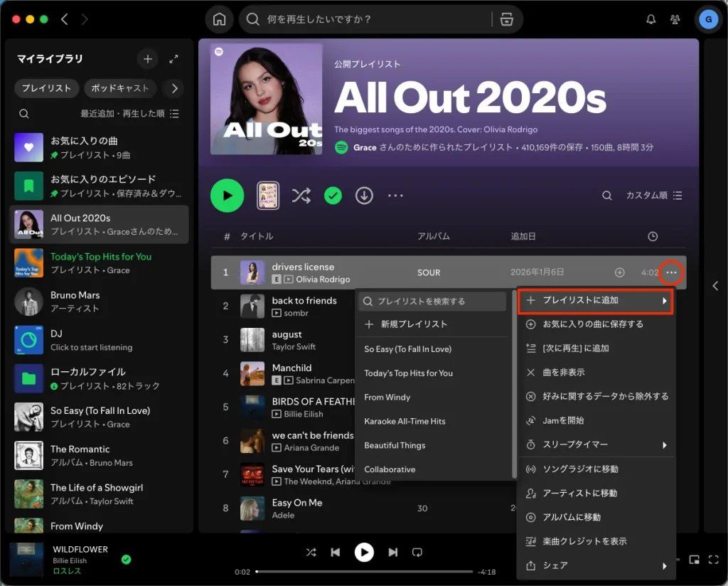Image resolution: width=728 pixels, height=586 pixels.
Task: Click the プレイリストを検索する search field
Action: 432,302
